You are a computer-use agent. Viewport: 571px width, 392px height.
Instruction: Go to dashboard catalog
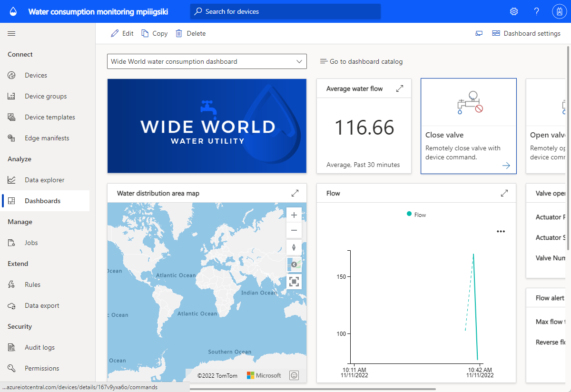[x=361, y=61]
